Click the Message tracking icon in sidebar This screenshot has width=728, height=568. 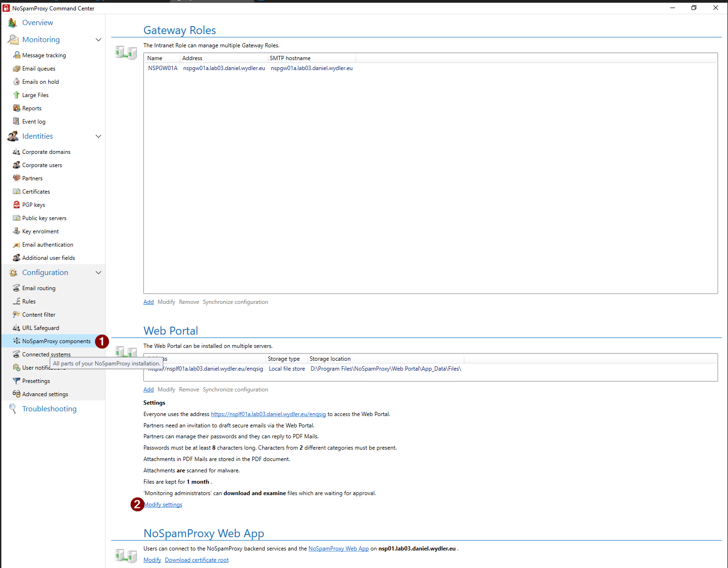(x=17, y=55)
